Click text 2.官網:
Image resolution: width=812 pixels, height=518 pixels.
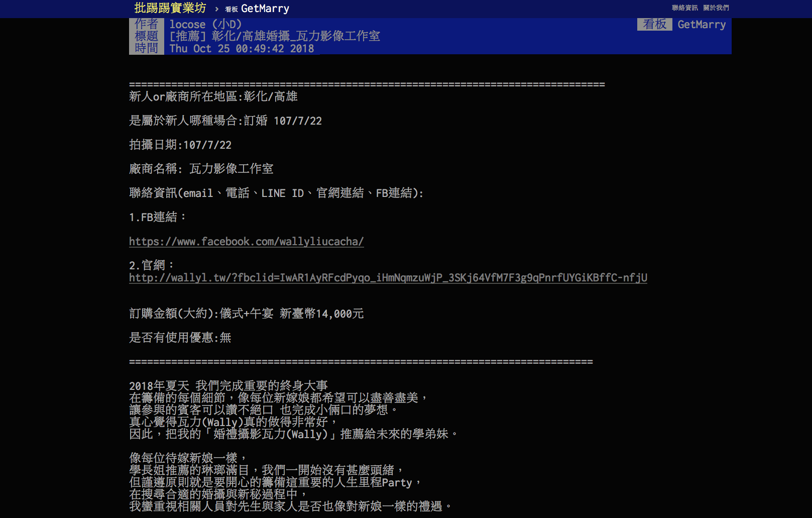[x=152, y=265]
